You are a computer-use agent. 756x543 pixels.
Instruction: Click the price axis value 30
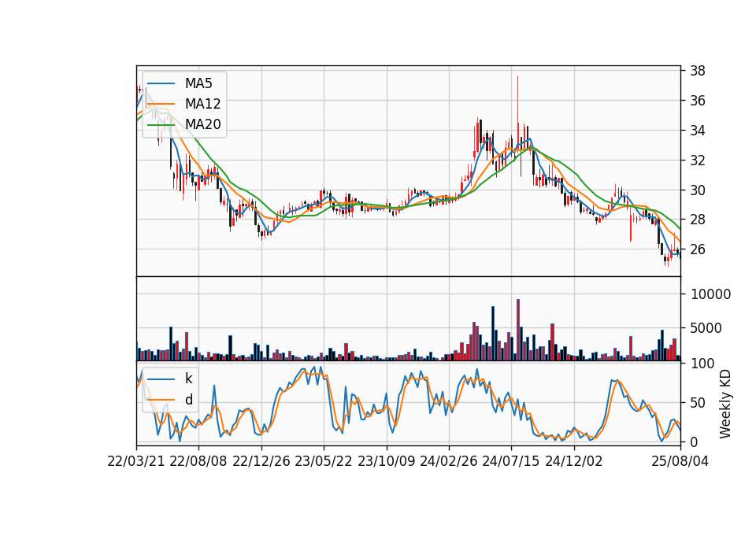(x=698, y=190)
